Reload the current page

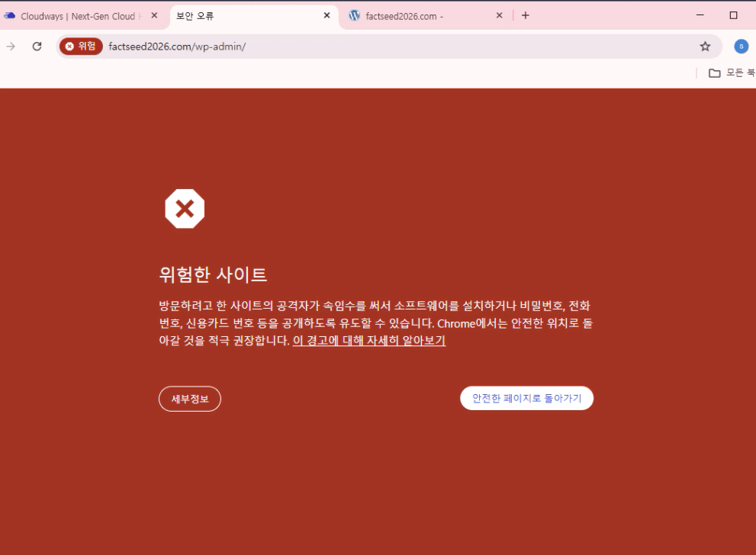click(37, 47)
